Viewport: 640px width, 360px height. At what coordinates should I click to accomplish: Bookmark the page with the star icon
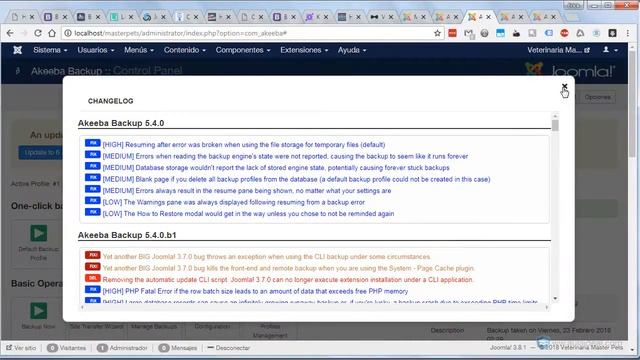tap(437, 33)
